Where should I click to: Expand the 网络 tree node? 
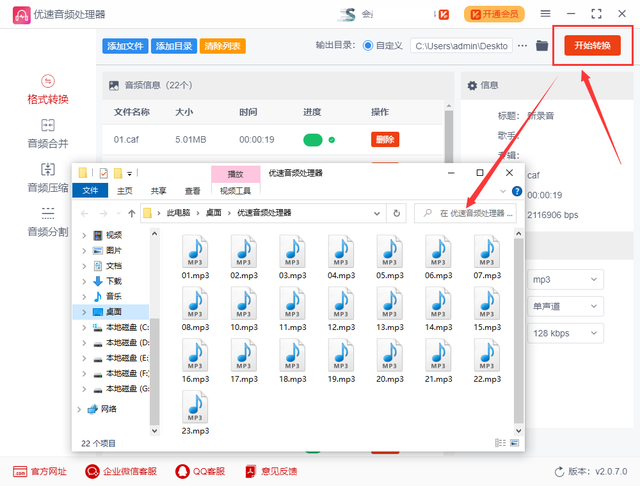tap(80, 409)
